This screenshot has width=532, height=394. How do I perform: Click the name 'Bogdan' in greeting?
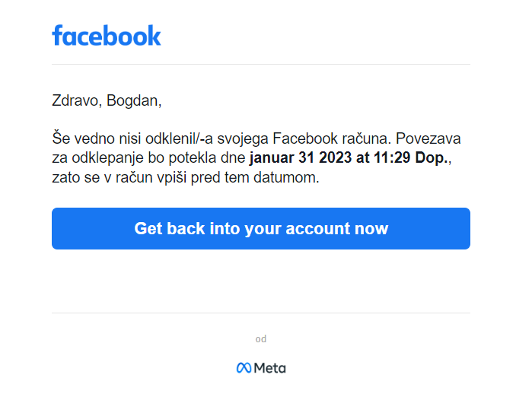[132, 100]
